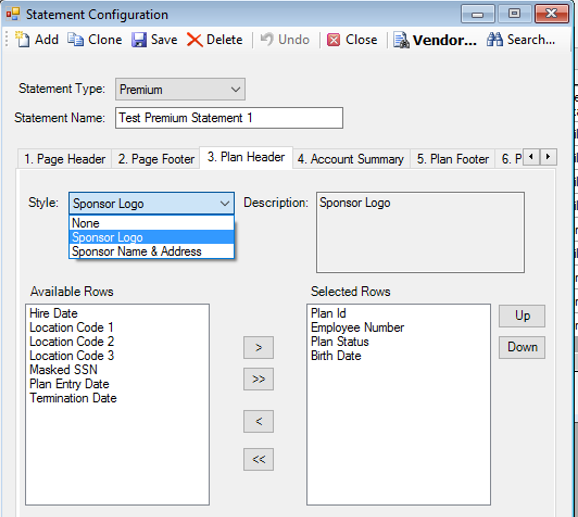
Task: Click the Statement Name input field
Action: click(229, 118)
